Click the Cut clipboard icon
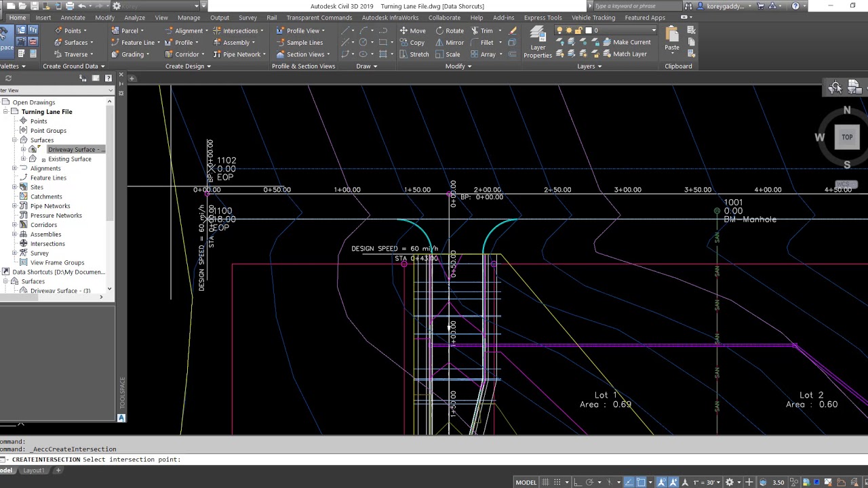The height and width of the screenshot is (488, 868). [x=691, y=30]
